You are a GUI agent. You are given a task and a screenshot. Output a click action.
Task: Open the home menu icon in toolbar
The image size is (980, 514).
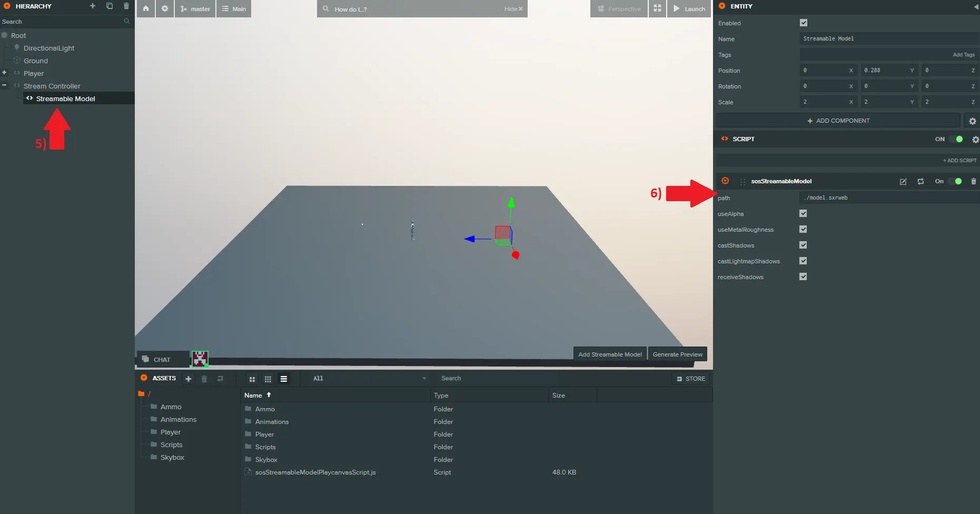[146, 9]
